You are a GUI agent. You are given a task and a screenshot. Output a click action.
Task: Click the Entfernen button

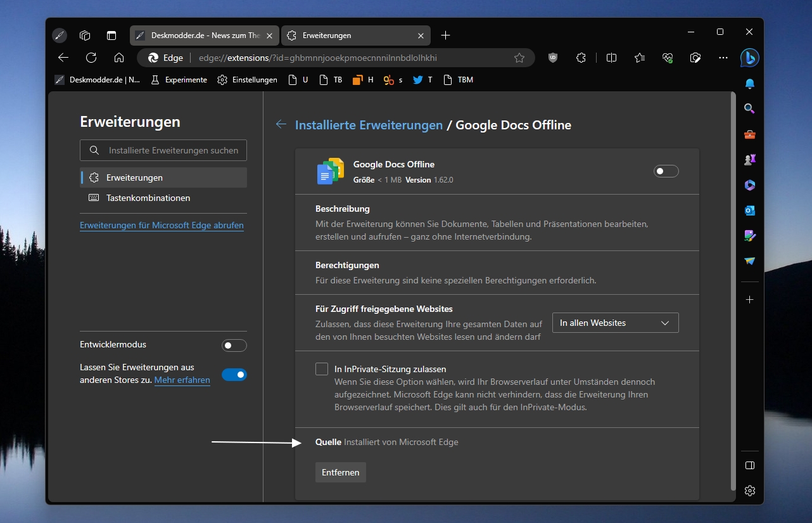pos(340,472)
